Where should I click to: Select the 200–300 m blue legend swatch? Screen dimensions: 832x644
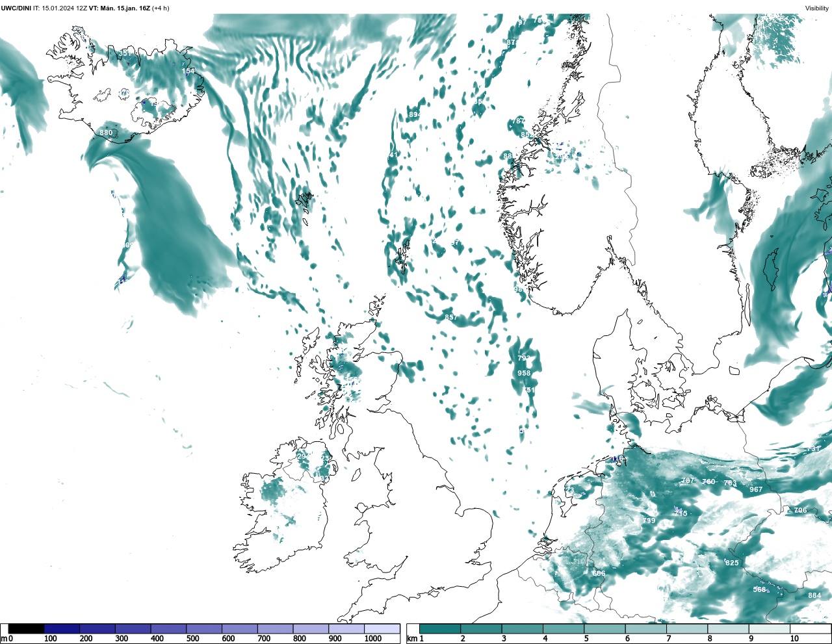[97, 629]
